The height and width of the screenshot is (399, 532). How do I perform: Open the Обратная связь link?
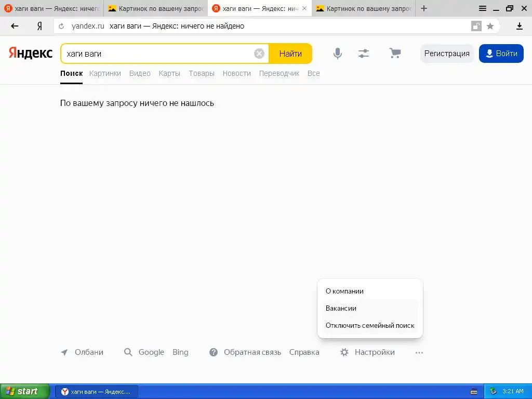pyautogui.click(x=252, y=352)
